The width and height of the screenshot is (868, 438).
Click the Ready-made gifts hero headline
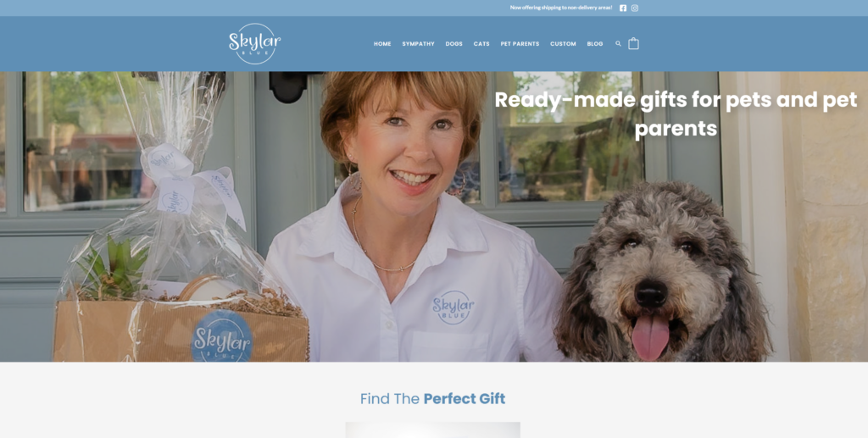[x=676, y=114]
